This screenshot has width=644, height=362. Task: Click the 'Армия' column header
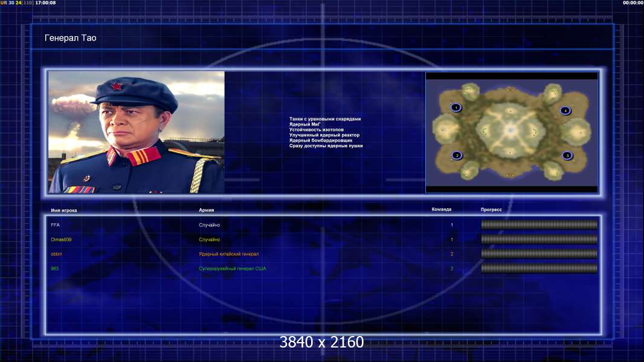[206, 210]
